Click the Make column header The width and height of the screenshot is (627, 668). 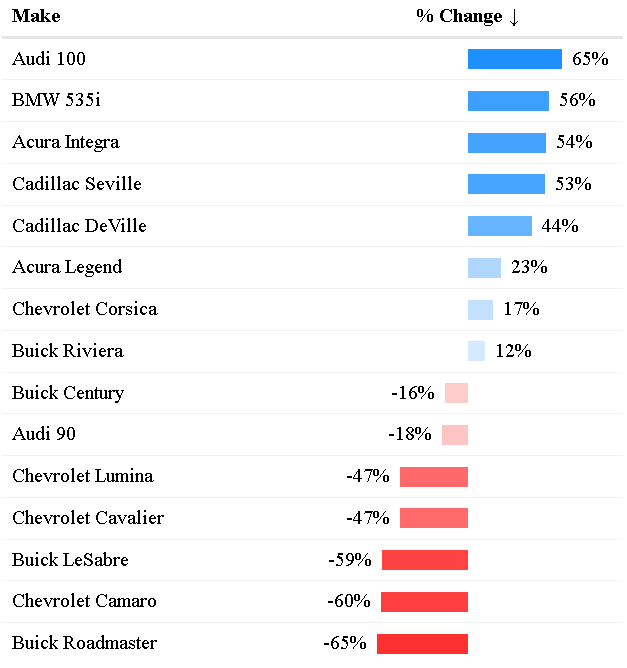pyautogui.click(x=36, y=16)
